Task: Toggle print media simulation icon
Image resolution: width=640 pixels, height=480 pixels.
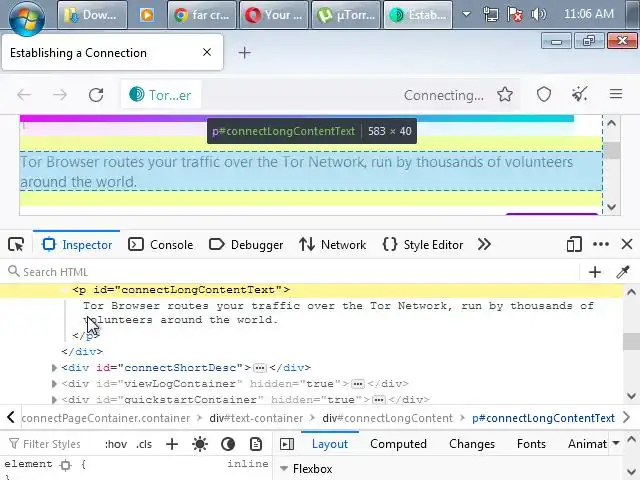Action: (x=256, y=444)
